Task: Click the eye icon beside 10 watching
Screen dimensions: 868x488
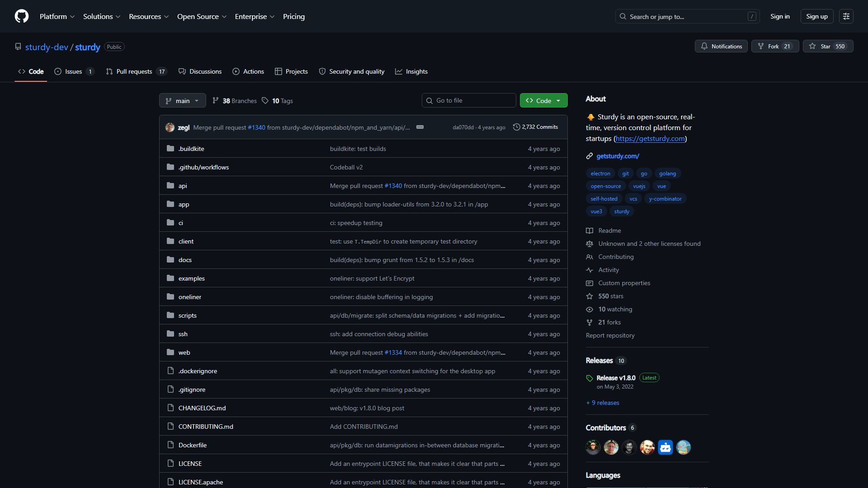Action: coord(590,310)
